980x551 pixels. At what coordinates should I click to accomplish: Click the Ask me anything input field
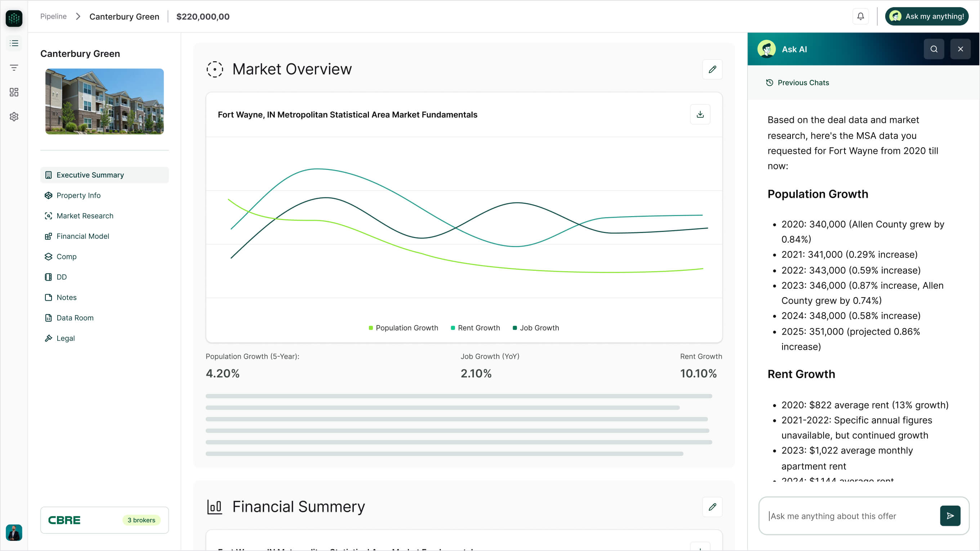click(x=848, y=516)
